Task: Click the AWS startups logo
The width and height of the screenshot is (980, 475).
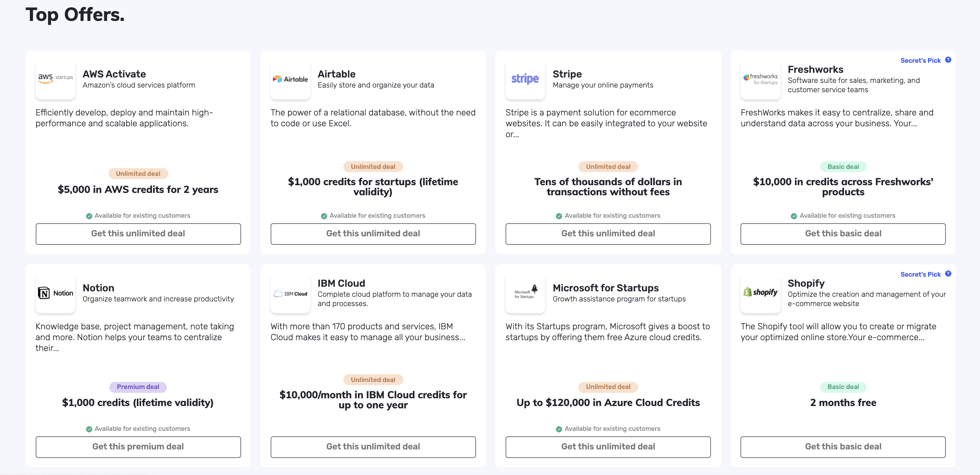Action: tap(55, 79)
